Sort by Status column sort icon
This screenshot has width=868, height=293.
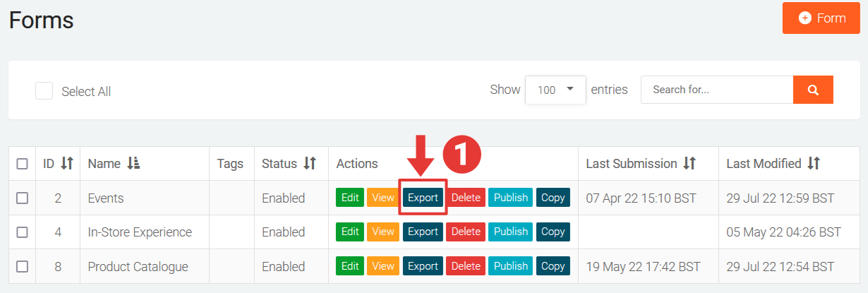click(310, 163)
